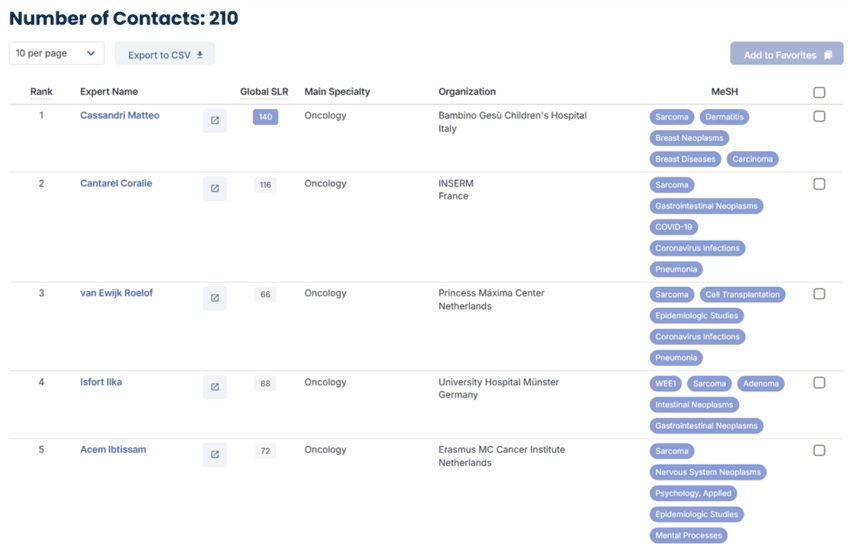Viewport: 851px width, 546px height.
Task: Click Epidemiologic Studies tag in van Ewijk row
Action: pyautogui.click(x=696, y=316)
